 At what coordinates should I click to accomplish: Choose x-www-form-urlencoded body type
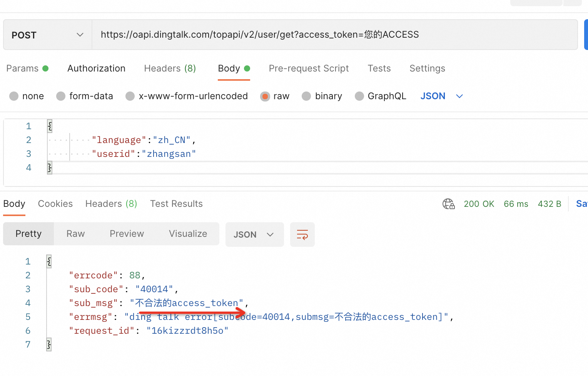tap(130, 96)
